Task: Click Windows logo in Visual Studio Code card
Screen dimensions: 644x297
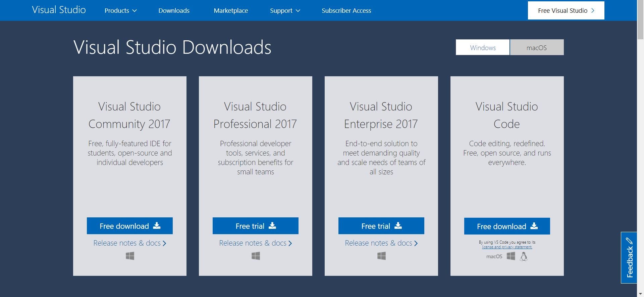Action: pos(511,256)
